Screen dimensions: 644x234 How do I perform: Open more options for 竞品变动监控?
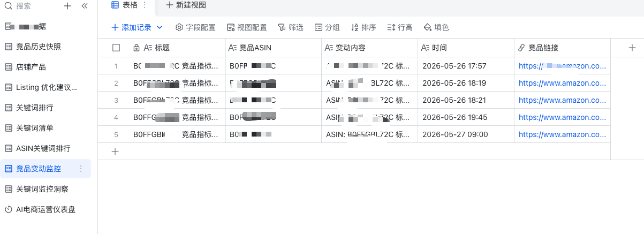pyautogui.click(x=81, y=169)
